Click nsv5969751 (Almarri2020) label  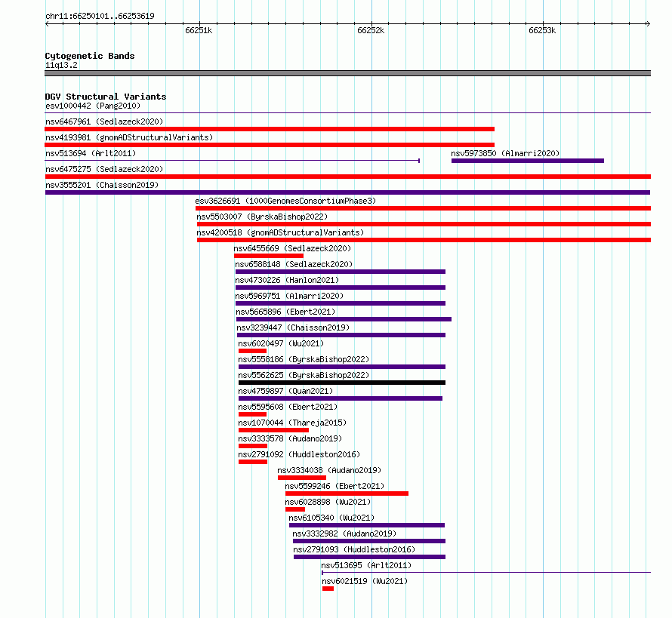289,296
